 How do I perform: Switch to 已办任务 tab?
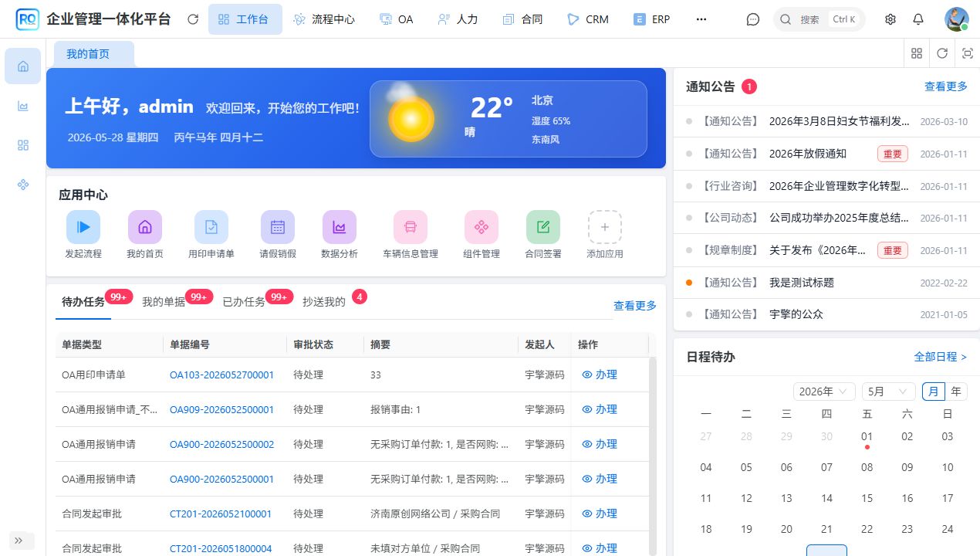(244, 302)
